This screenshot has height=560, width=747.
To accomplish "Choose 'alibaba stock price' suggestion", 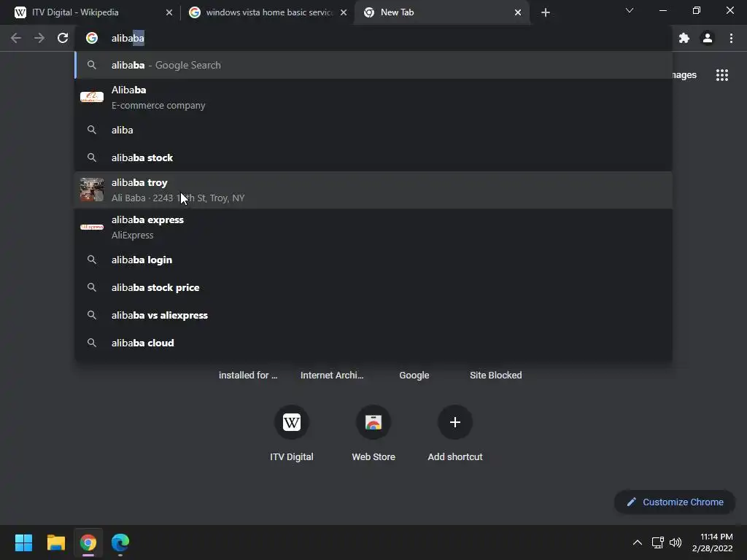I will tap(373, 287).
